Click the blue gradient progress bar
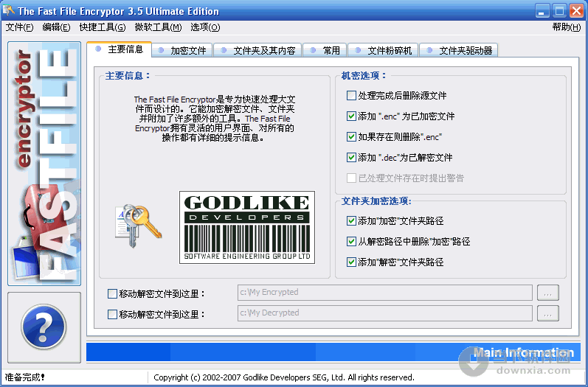This screenshot has width=588, height=387. click(x=333, y=352)
